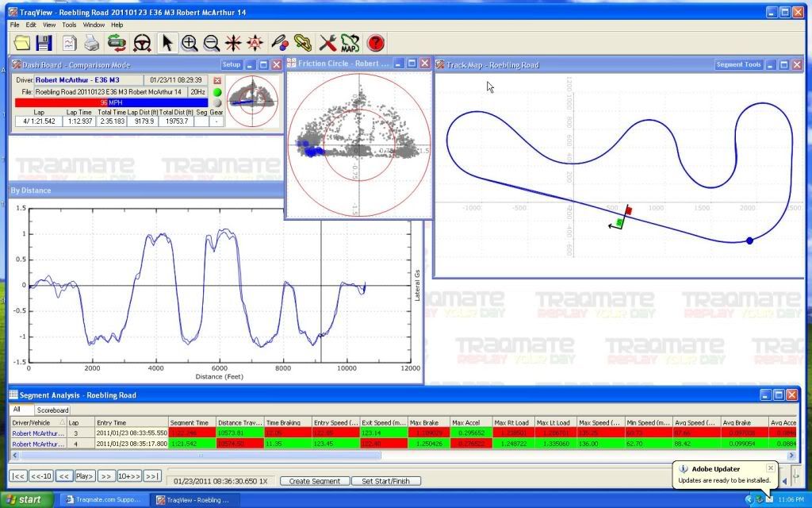
Task: Sort by the Entry Time column header
Action: (131, 422)
